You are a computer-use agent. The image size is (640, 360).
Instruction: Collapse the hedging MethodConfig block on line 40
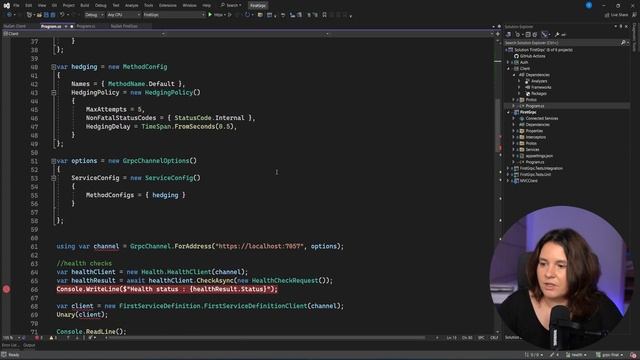click(x=53, y=67)
